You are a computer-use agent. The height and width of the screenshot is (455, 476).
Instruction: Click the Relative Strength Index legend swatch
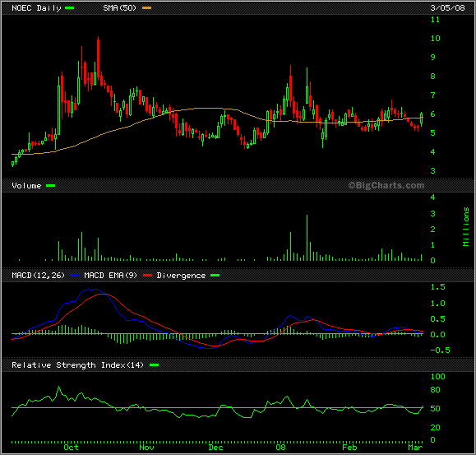pyautogui.click(x=155, y=364)
